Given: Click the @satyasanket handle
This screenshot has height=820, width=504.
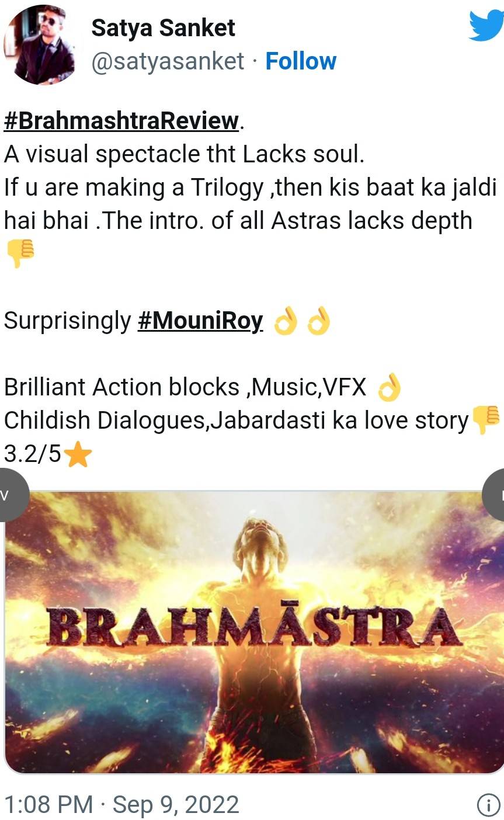Looking at the screenshot, I should click(168, 61).
